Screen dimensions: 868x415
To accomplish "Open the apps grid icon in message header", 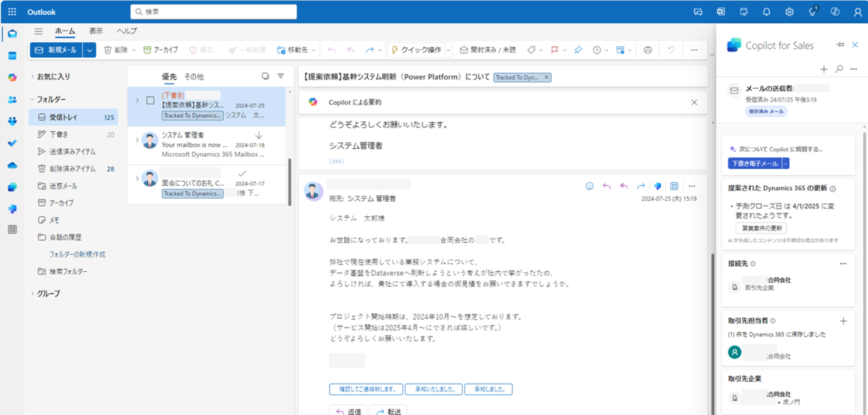I will (674, 186).
